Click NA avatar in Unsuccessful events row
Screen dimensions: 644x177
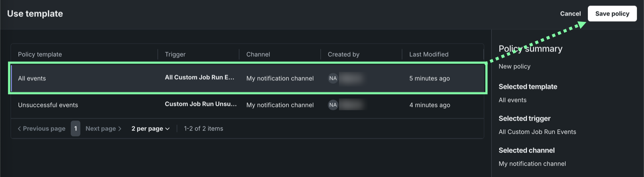333,105
